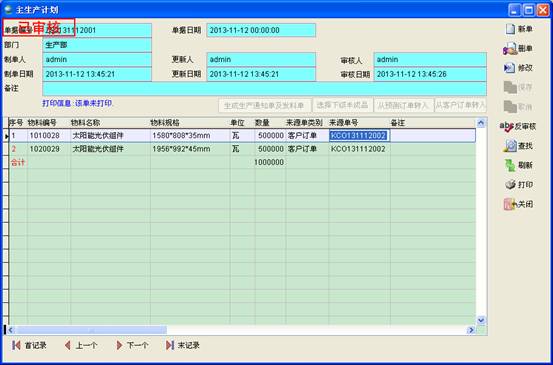The width and height of the screenshot is (553, 365).
Task: Click the 打印信息 print status text
Action: click(x=78, y=103)
